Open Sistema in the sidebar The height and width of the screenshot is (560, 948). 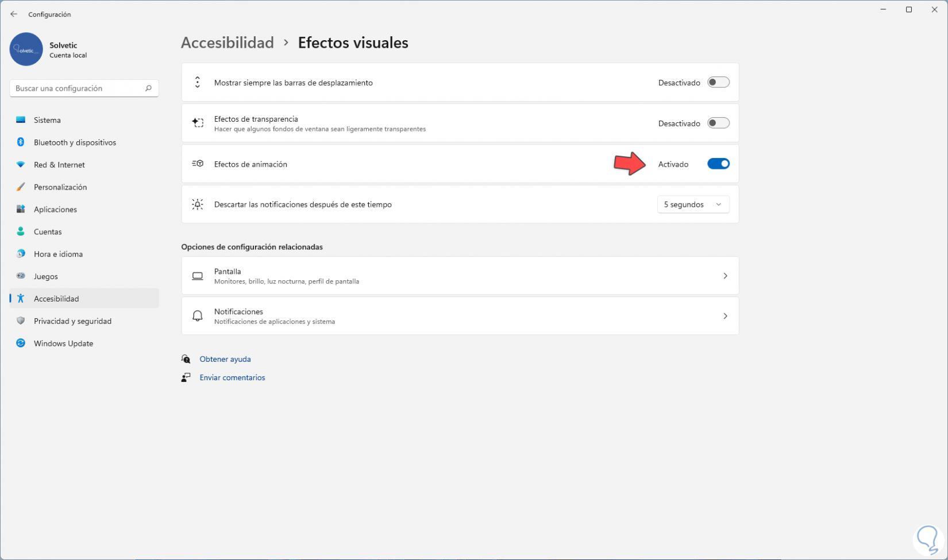click(47, 120)
